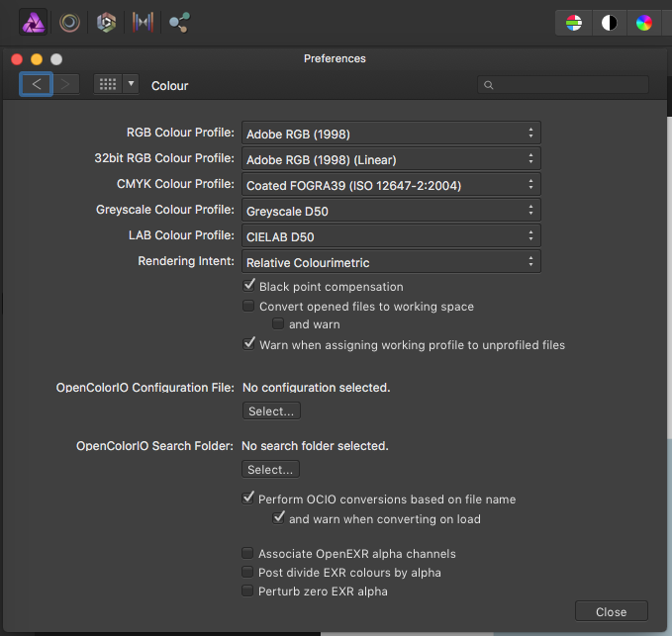Open the preferences section dropdown arrow
Viewport: 672px width, 636px height.
pos(131,83)
